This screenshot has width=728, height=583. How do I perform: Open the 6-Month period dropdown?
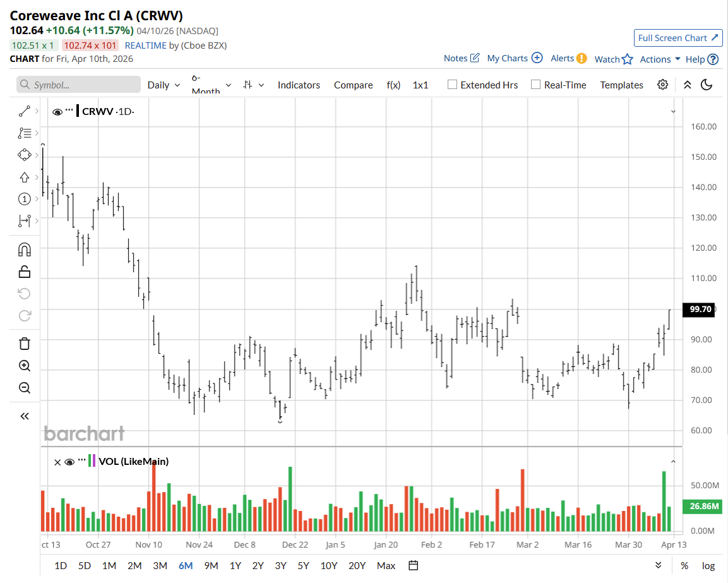pos(212,85)
